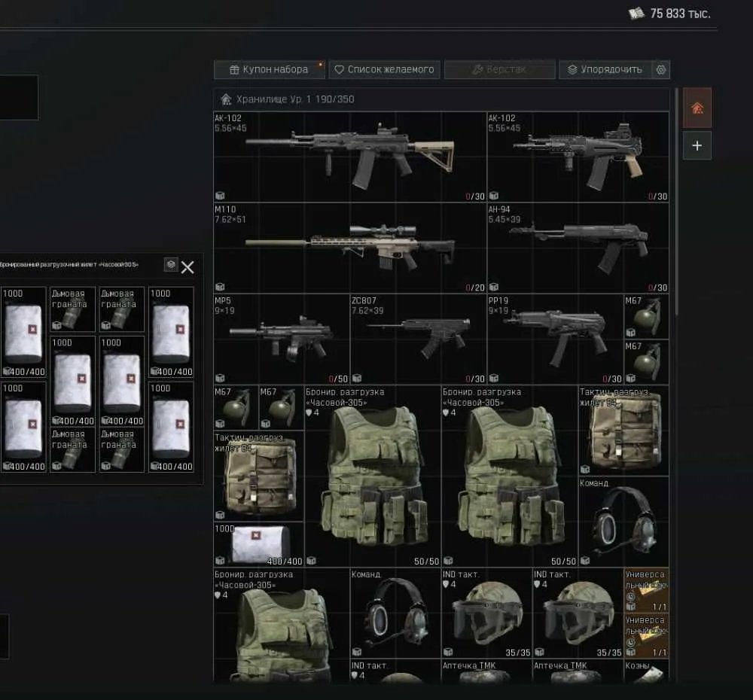Select Часовой-305 vest under PP19
The image size is (753, 700).
[x=510, y=476]
